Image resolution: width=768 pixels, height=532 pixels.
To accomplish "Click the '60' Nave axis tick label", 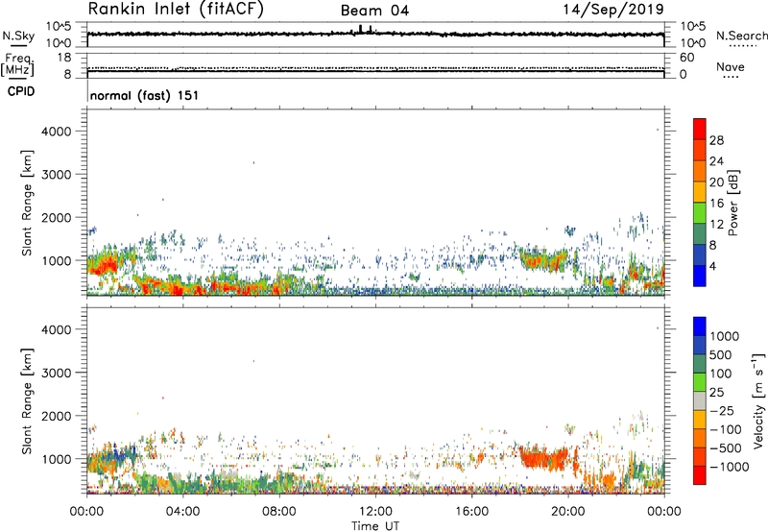I will tap(686, 58).
